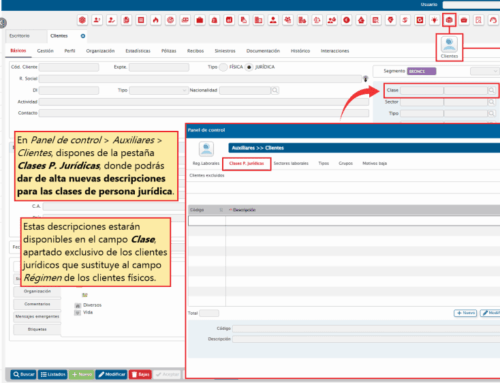Select the JURÍDICA radio button
Image resolution: width=500 pixels, height=383 pixels.
click(249, 67)
